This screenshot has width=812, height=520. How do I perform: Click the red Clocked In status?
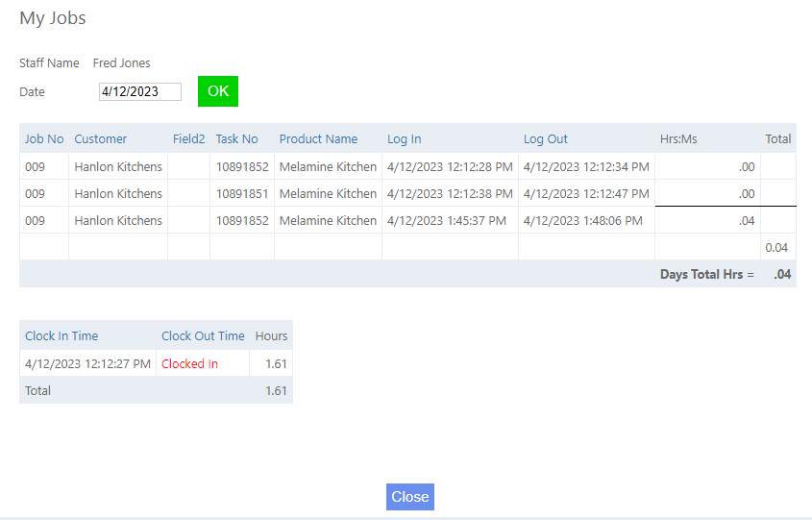pyautogui.click(x=189, y=364)
